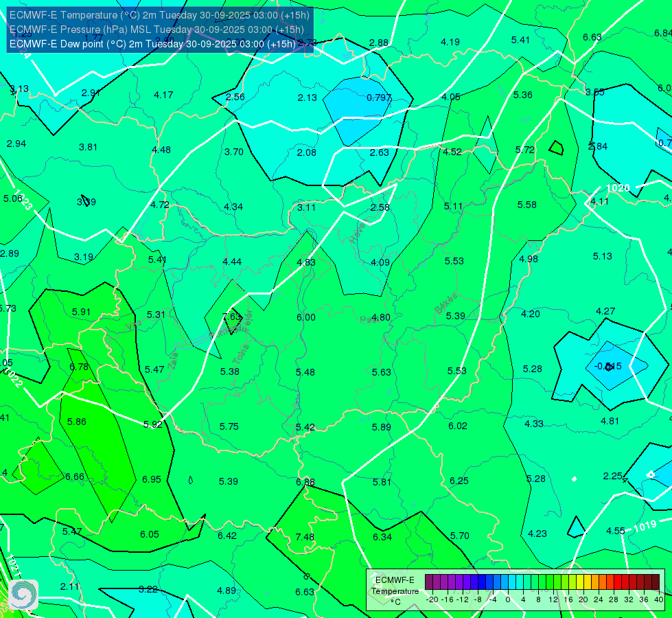672x618 pixels.
Task: Click the 'ECMWF-E Temperature °C' legend title
Action: (395, 591)
